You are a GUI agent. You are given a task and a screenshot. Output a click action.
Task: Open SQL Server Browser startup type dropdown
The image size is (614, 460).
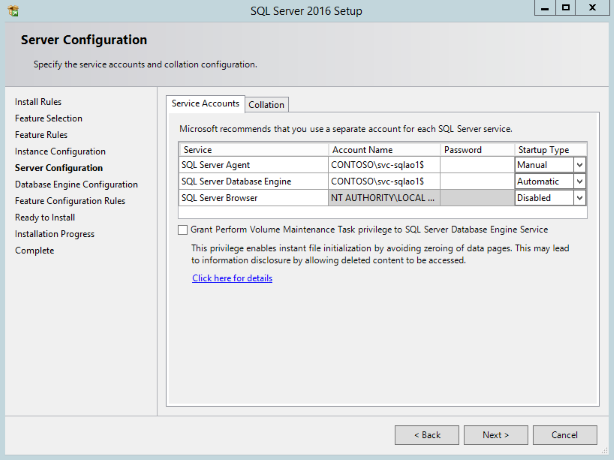click(580, 198)
